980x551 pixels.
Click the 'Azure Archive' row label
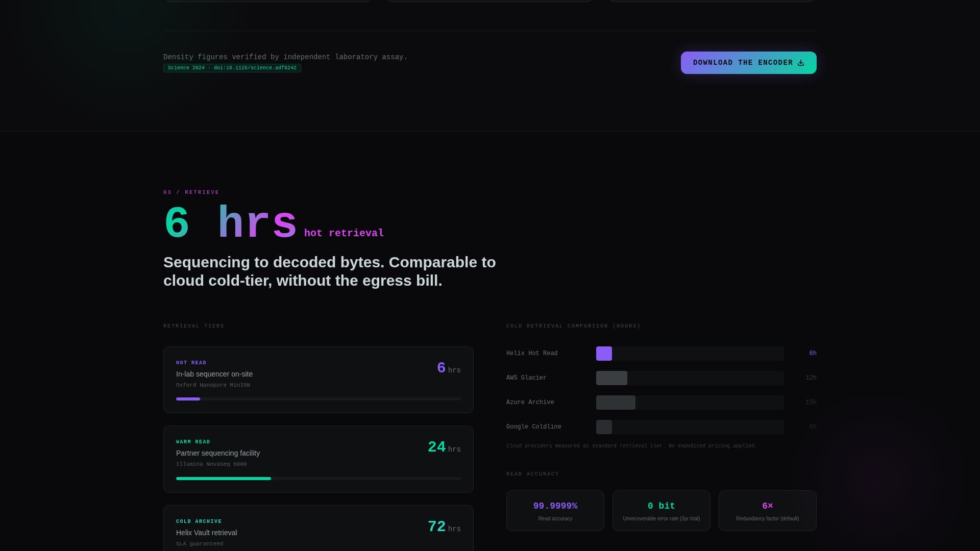530,402
